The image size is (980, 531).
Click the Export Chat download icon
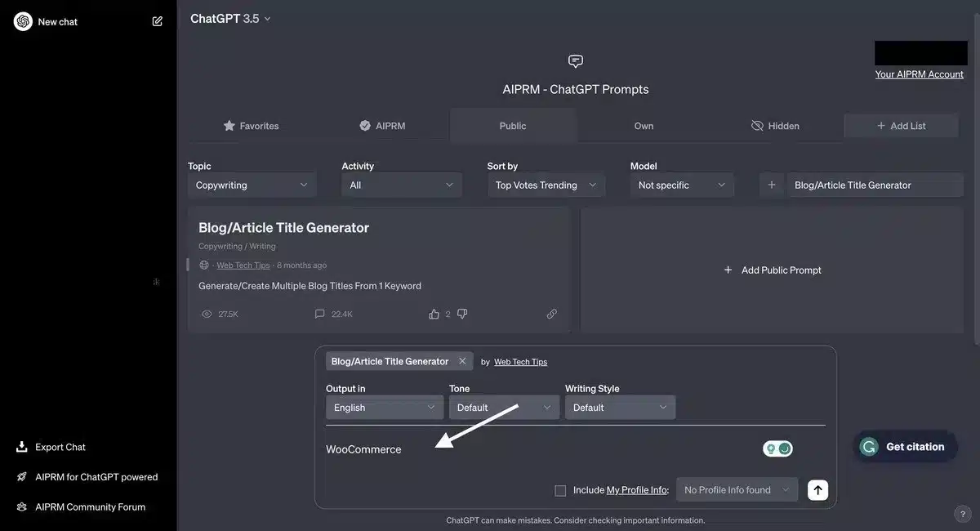21,447
